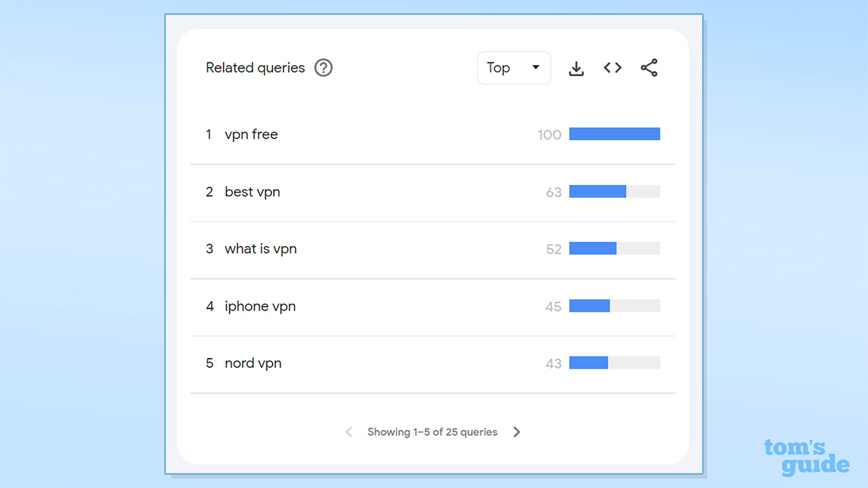The width and height of the screenshot is (868, 488).
Task: Click the blue bar for vpn free
Action: tap(614, 134)
